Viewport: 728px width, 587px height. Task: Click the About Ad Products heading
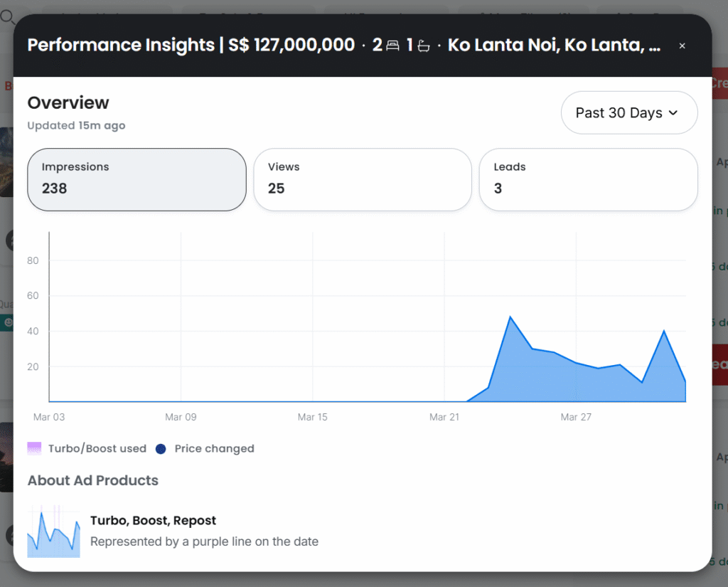(x=93, y=480)
